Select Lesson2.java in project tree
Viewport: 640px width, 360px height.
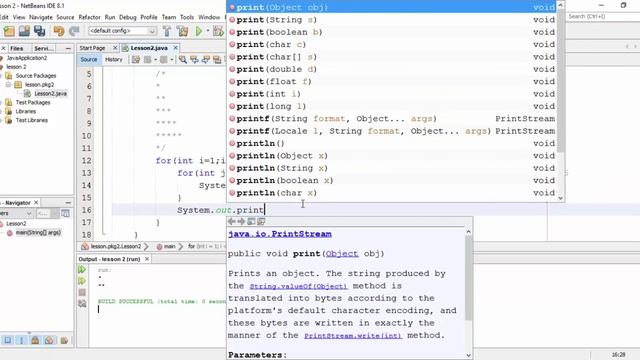(x=50, y=93)
